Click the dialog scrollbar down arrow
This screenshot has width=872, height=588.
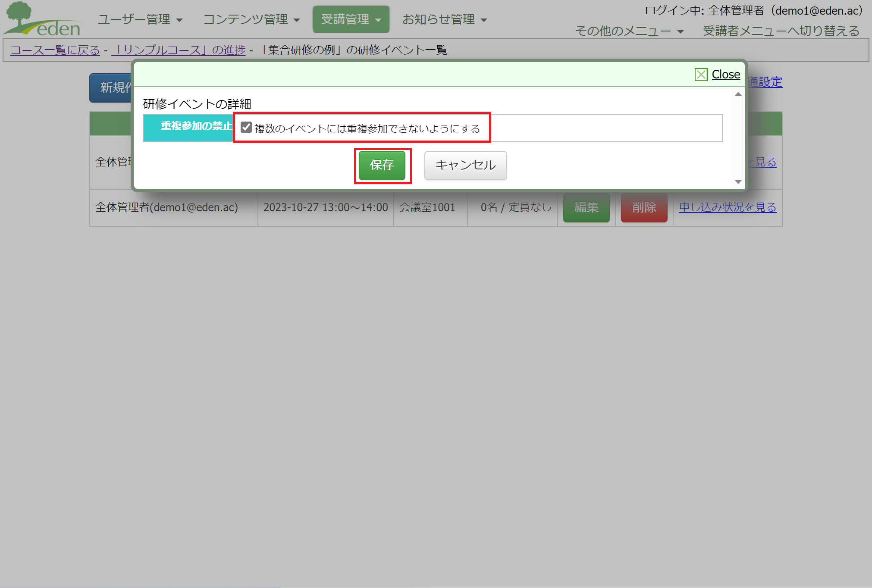(738, 182)
